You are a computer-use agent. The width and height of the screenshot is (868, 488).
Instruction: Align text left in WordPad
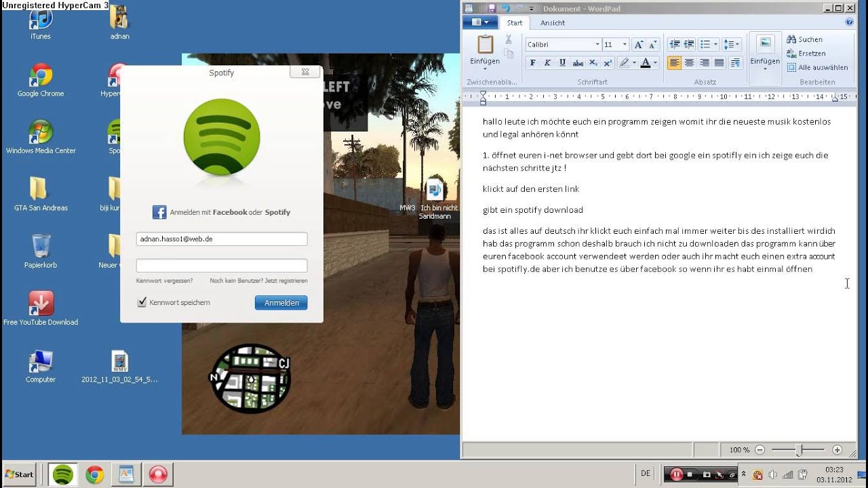(674, 63)
